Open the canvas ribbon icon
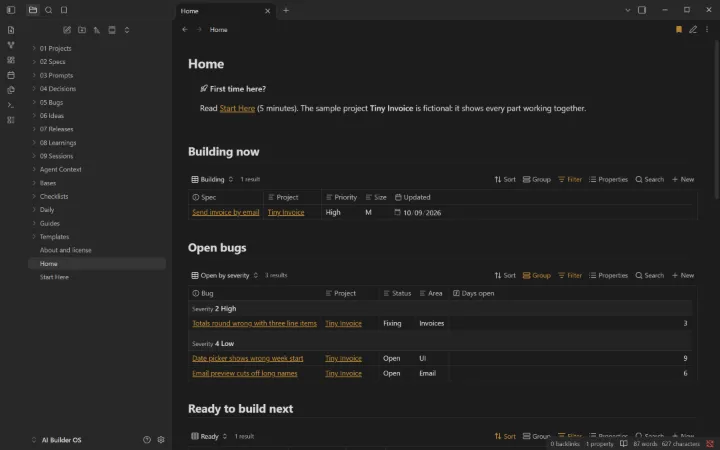Viewport: 720px width, 450px height. point(11,60)
